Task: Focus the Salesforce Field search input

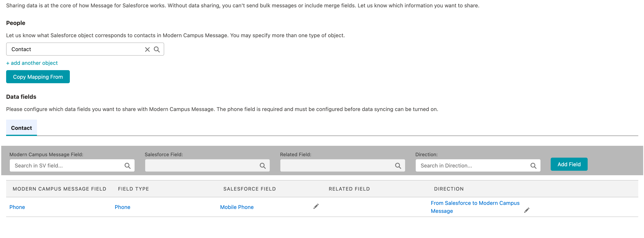Action: pyautogui.click(x=200, y=165)
